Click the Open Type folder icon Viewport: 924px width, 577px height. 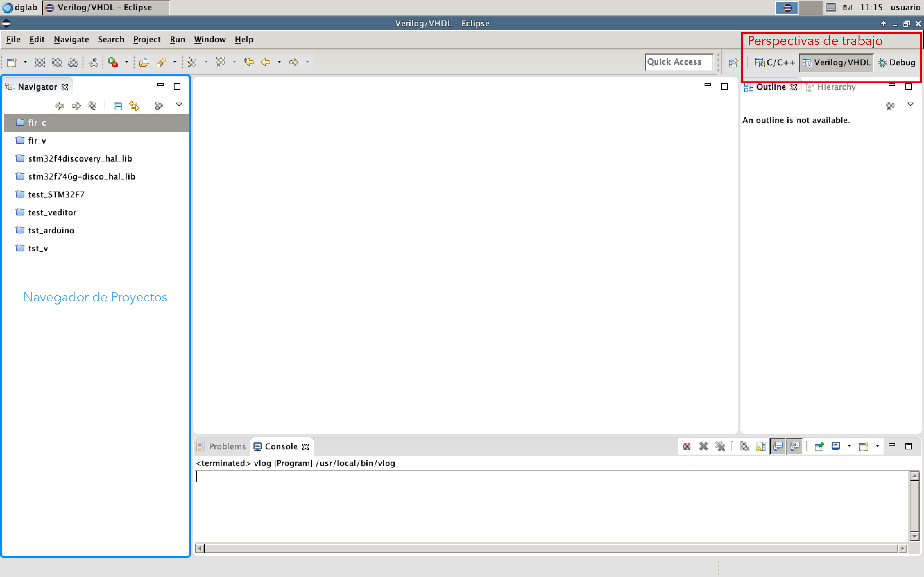[x=144, y=62]
